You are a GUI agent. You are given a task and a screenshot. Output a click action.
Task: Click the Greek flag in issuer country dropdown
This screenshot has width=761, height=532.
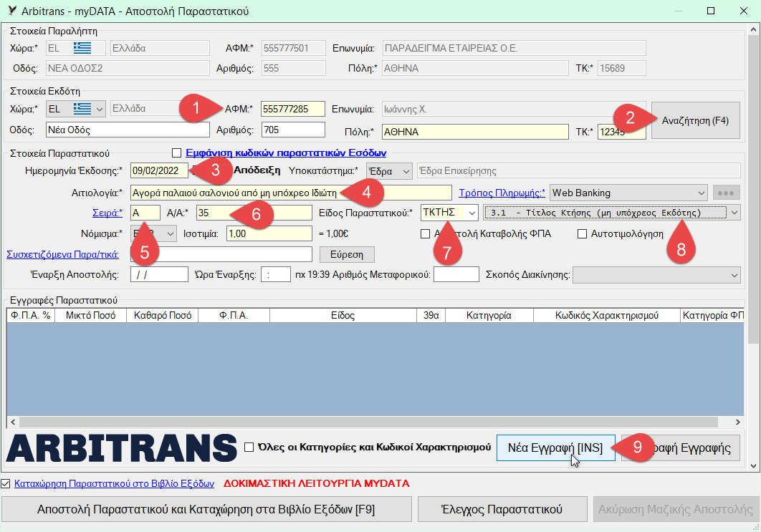[x=82, y=109]
